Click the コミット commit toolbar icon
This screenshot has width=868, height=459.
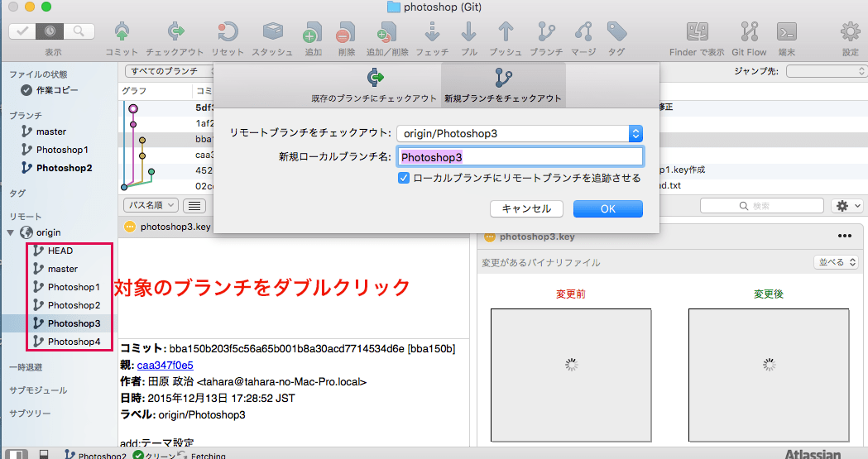122,32
